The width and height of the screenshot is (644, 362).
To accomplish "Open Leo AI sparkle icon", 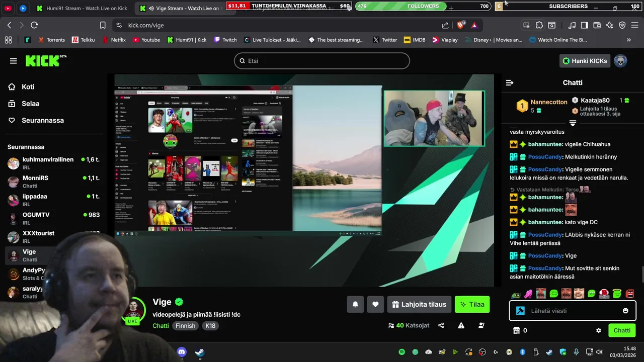I will click(x=610, y=25).
